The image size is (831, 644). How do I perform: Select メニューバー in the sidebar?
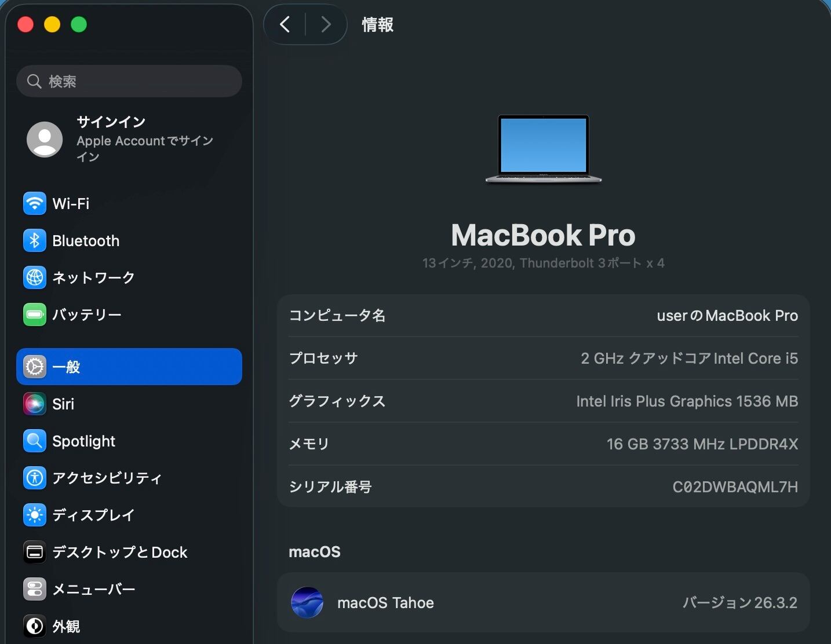(129, 590)
